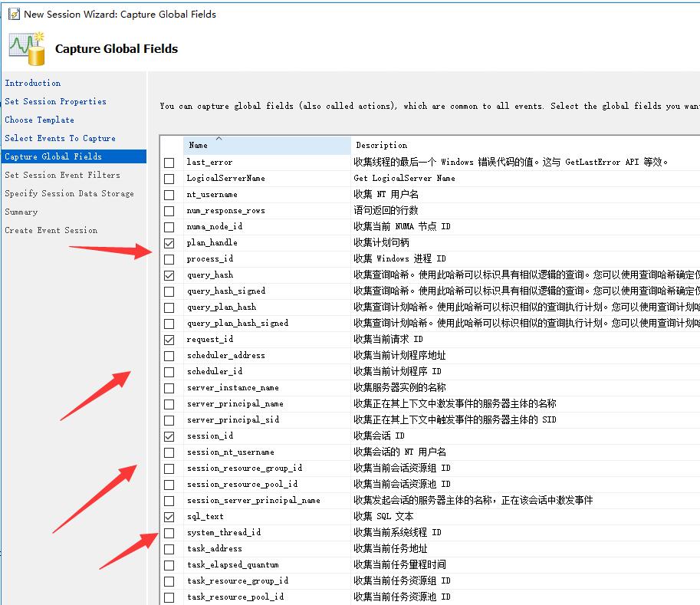Switch to the Choose Template step
This screenshot has width=700, height=605.
coord(39,120)
